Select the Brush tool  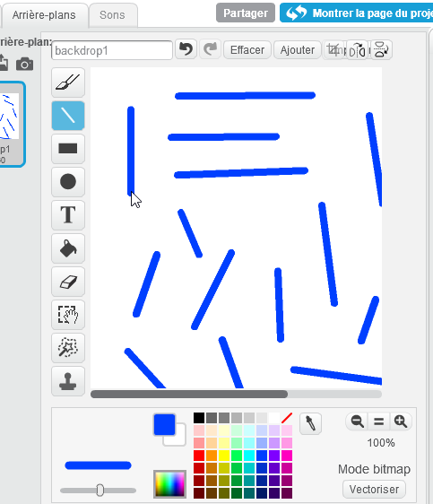(x=68, y=83)
